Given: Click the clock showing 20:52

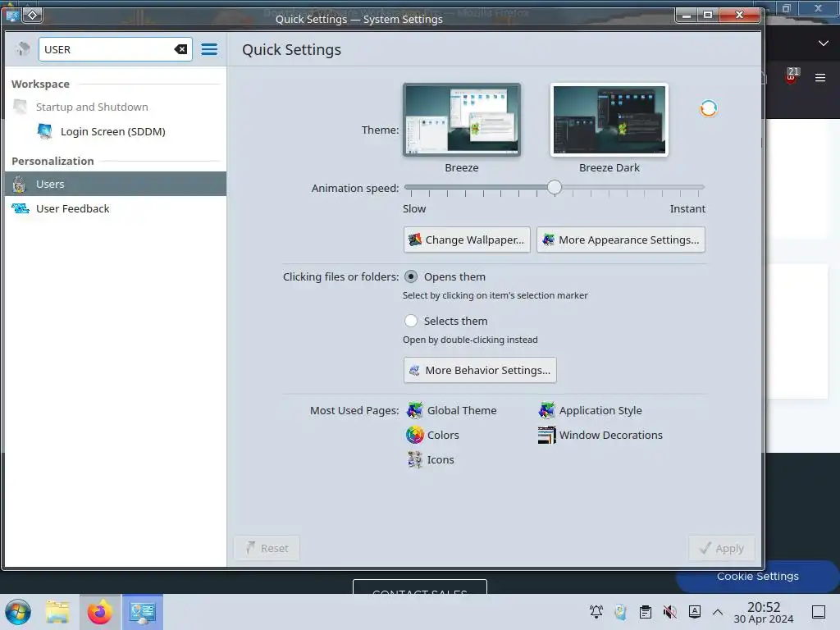Looking at the screenshot, I should [x=764, y=612].
